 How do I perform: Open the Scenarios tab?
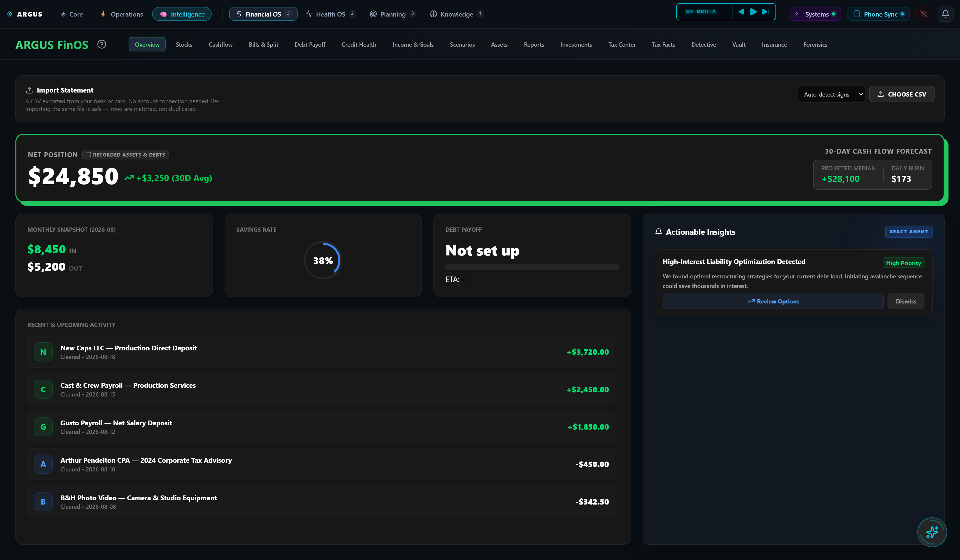tap(462, 45)
